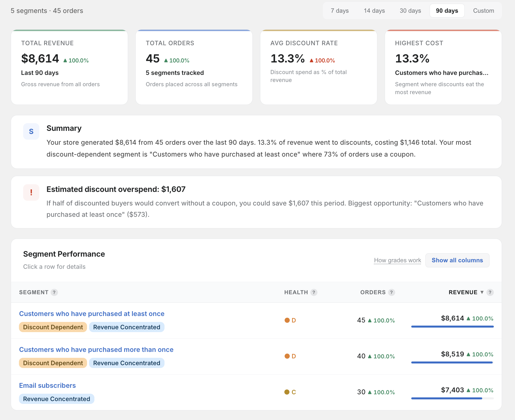Open the Custom date range option
Screen dimensions: 515x420
pos(484,10)
